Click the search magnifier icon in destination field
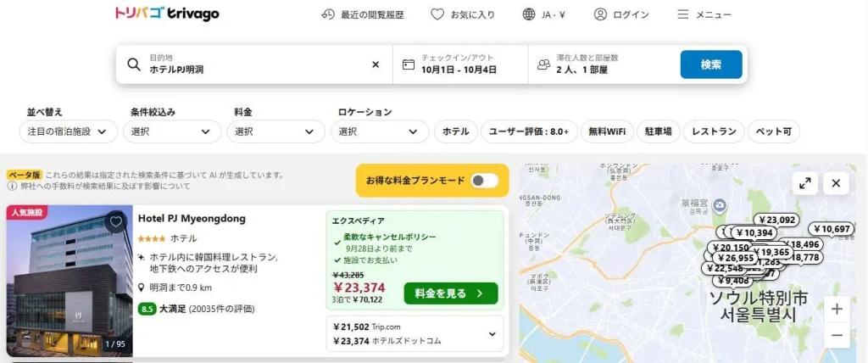Image resolution: width=868 pixels, height=363 pixels. click(133, 64)
